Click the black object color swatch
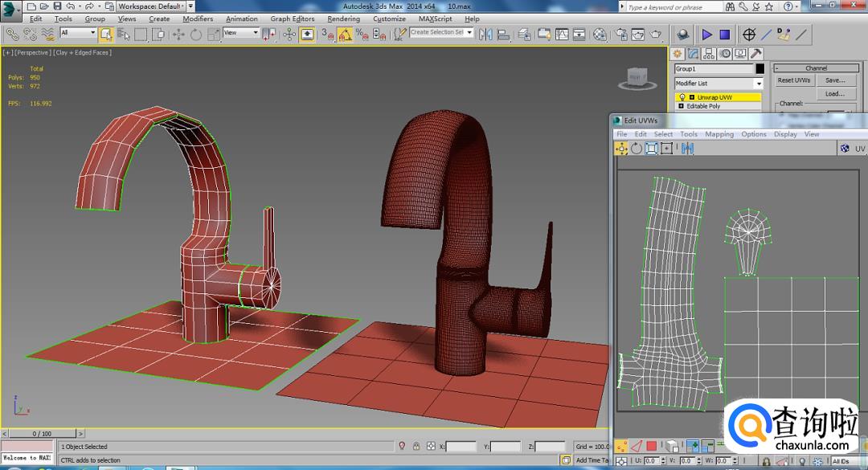This screenshot has height=470, width=868. [759, 69]
